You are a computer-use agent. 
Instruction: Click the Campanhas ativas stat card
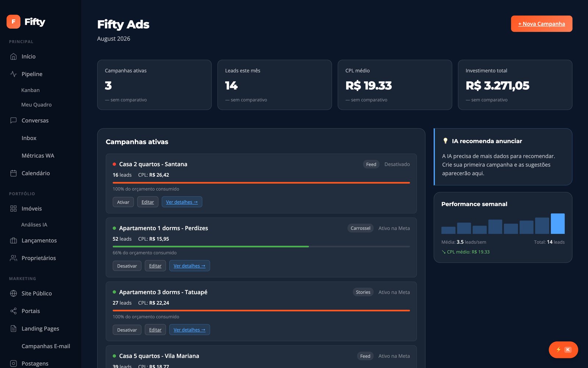pos(154,85)
